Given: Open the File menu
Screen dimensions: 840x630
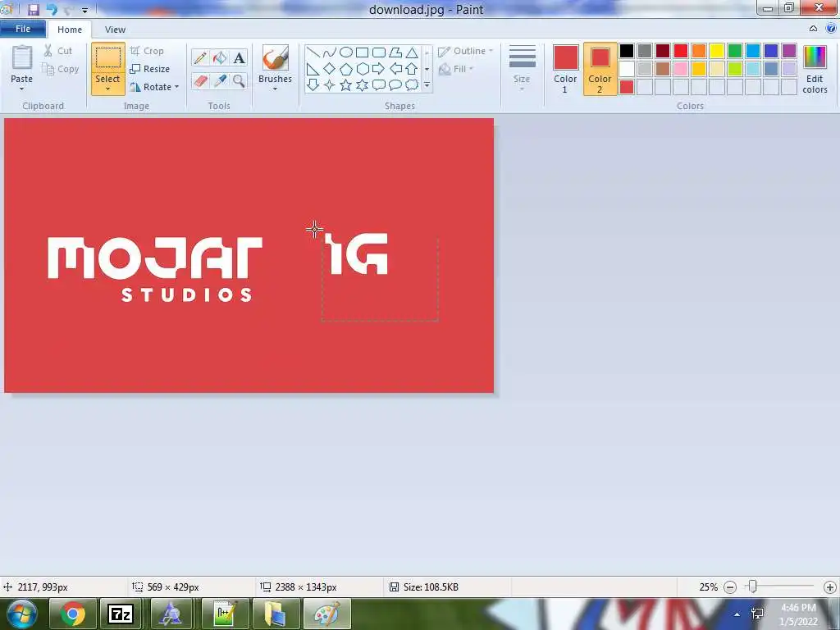Looking at the screenshot, I should pos(22,29).
